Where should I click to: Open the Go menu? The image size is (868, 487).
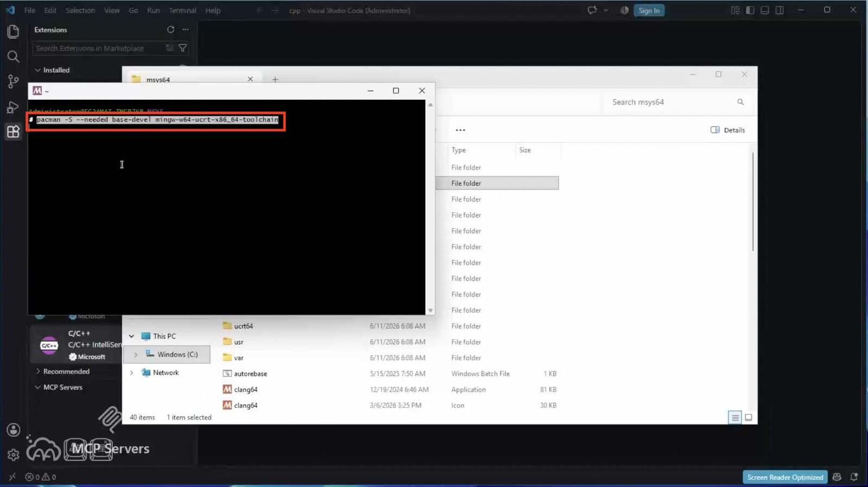coord(133,10)
